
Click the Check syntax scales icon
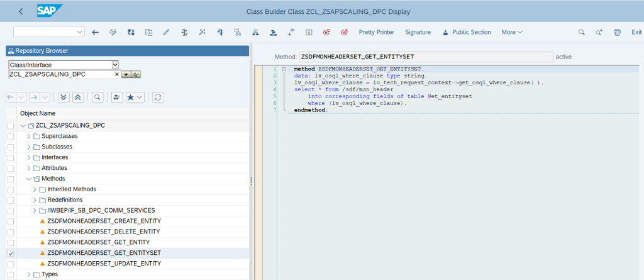(184, 32)
